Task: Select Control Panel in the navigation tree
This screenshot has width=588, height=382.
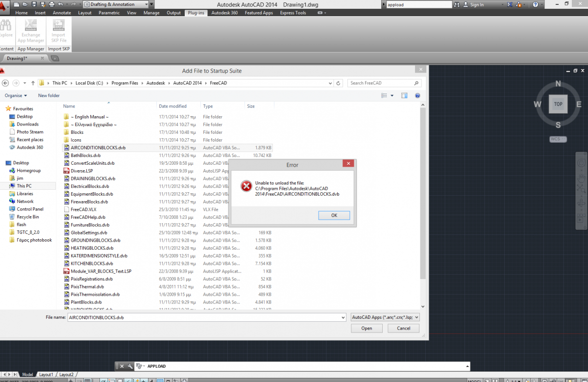Action: [30, 209]
